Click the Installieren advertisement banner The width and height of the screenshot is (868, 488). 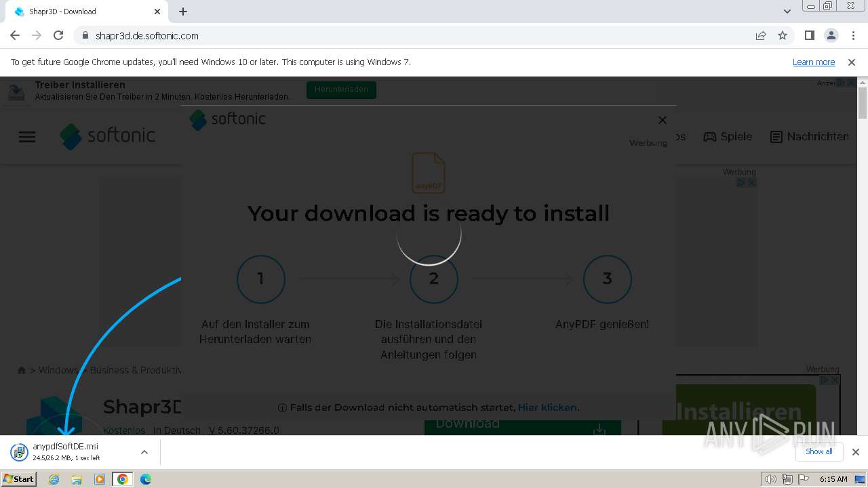point(739,410)
